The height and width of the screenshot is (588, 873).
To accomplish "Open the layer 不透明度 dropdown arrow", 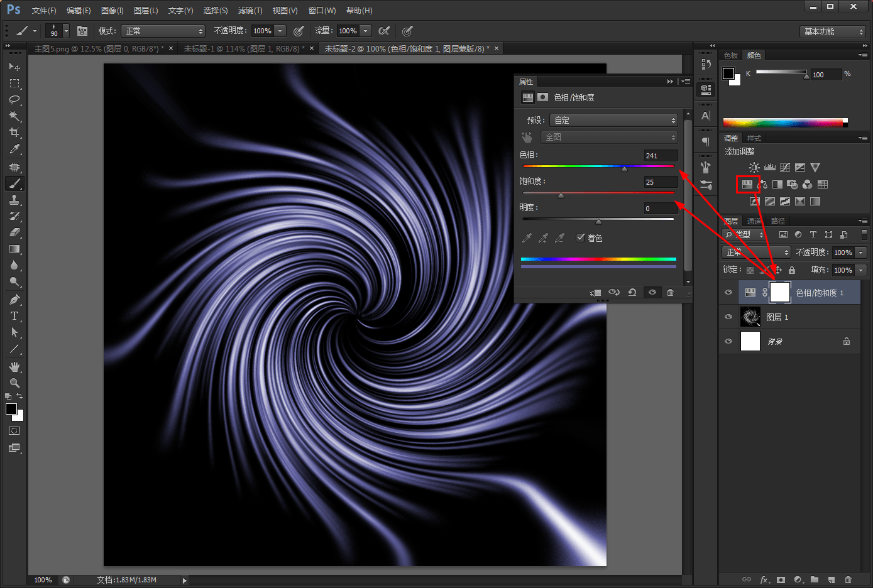I will click(861, 253).
